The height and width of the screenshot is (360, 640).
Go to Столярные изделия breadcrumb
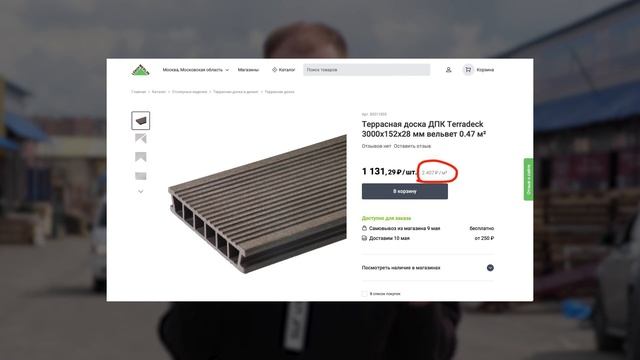coord(189,92)
